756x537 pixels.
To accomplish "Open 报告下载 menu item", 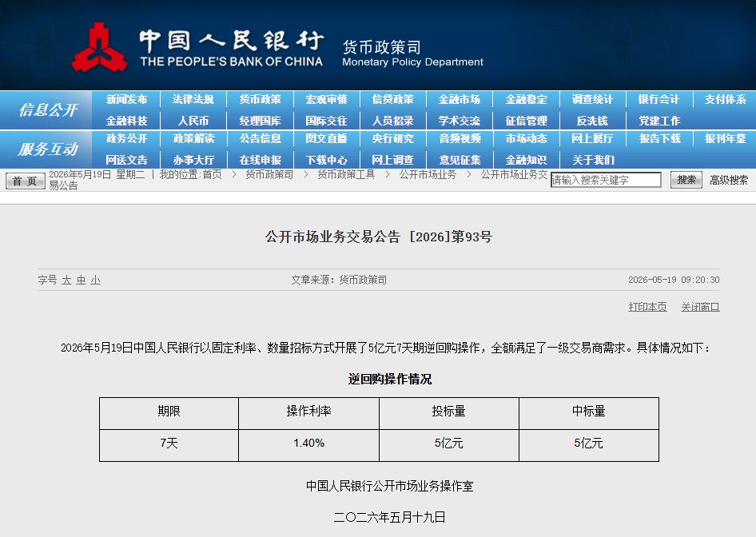I will point(659,138).
